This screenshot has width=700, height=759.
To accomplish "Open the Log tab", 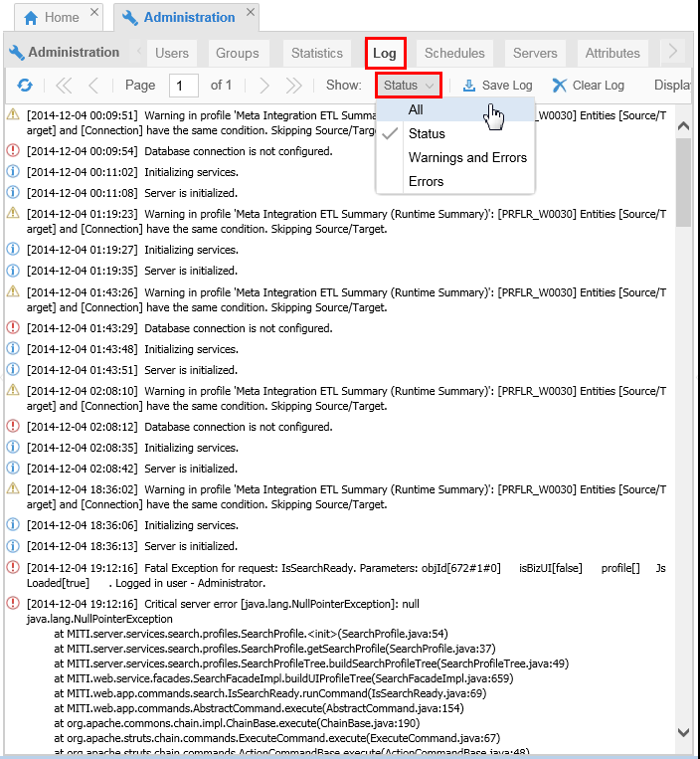I will (x=385, y=54).
